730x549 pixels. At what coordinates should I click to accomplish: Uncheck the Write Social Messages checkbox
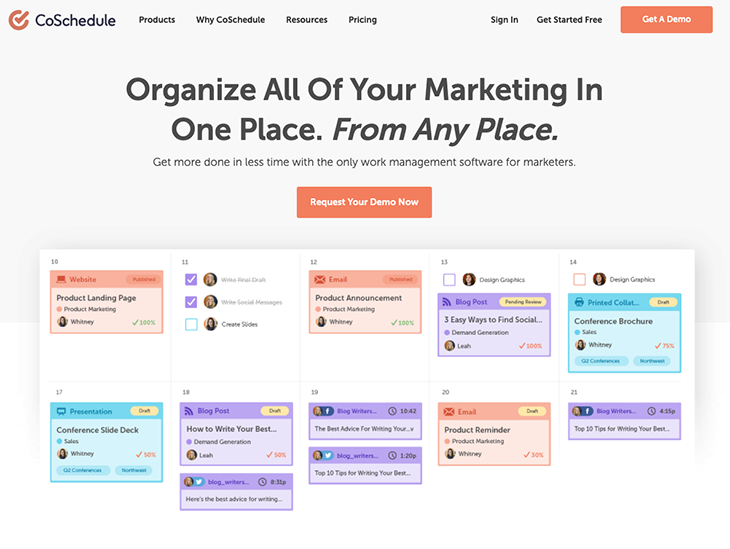click(x=191, y=302)
